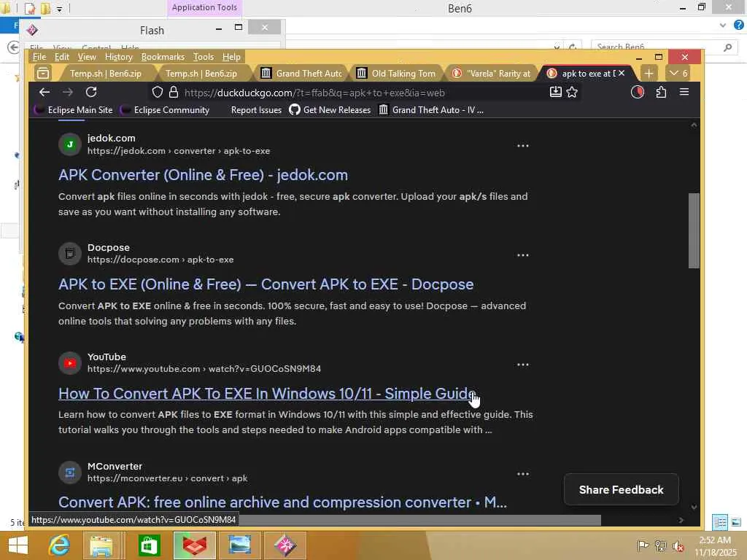Click the vertical scrollbar thumb of the page

(694, 230)
